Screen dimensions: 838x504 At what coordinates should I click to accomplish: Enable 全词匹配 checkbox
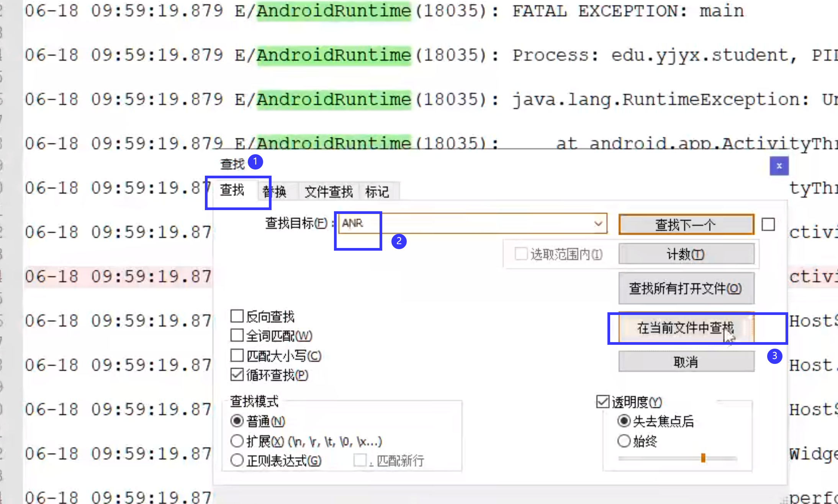(237, 336)
